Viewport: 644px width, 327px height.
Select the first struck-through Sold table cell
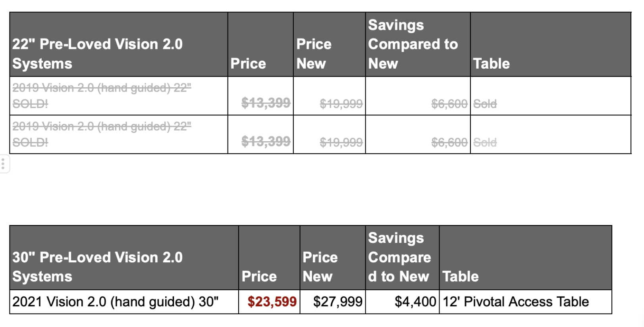[x=551, y=96]
